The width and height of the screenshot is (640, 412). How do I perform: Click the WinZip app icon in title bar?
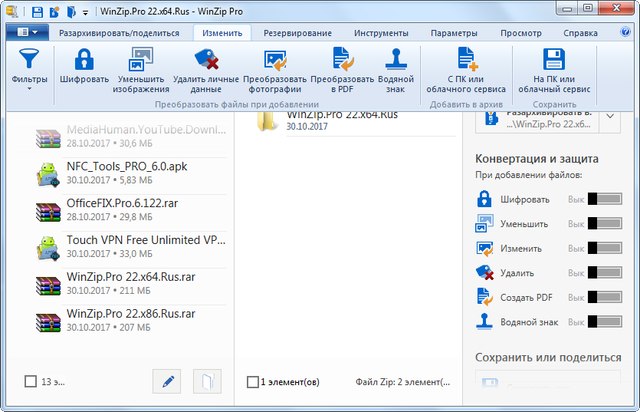12,11
